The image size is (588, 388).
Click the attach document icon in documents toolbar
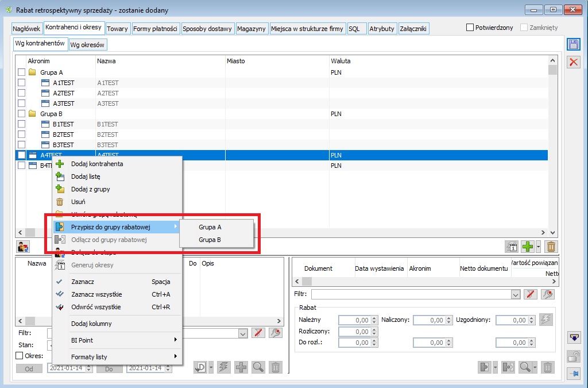pyautogui.click(x=485, y=367)
